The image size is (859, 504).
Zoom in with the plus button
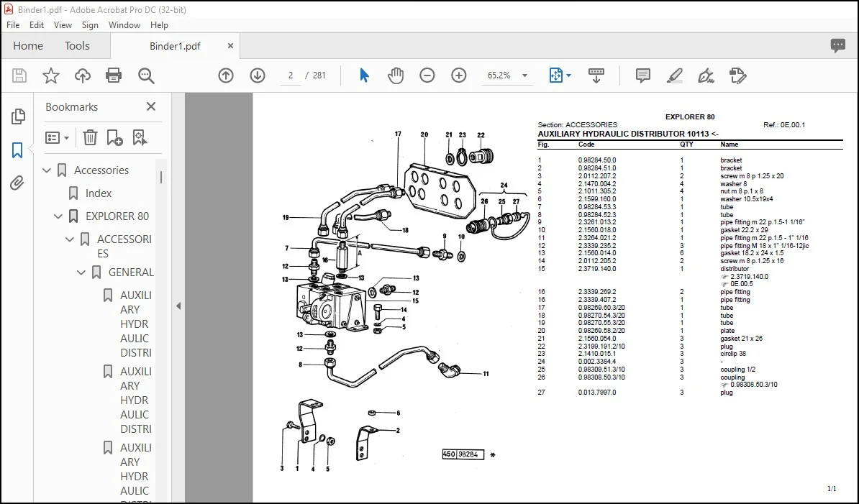pos(459,75)
